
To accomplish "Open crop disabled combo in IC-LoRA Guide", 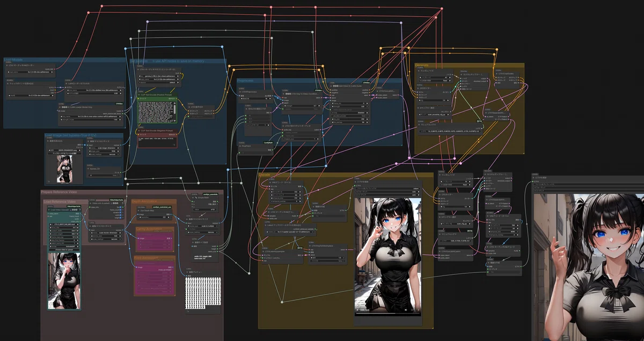I will click(x=350, y=113).
